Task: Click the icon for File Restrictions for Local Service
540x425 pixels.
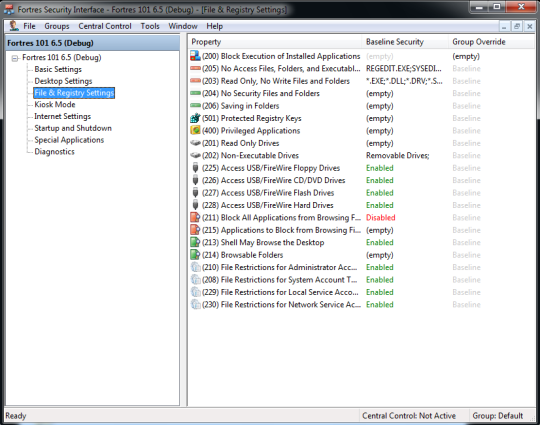Action: pyautogui.click(x=195, y=292)
